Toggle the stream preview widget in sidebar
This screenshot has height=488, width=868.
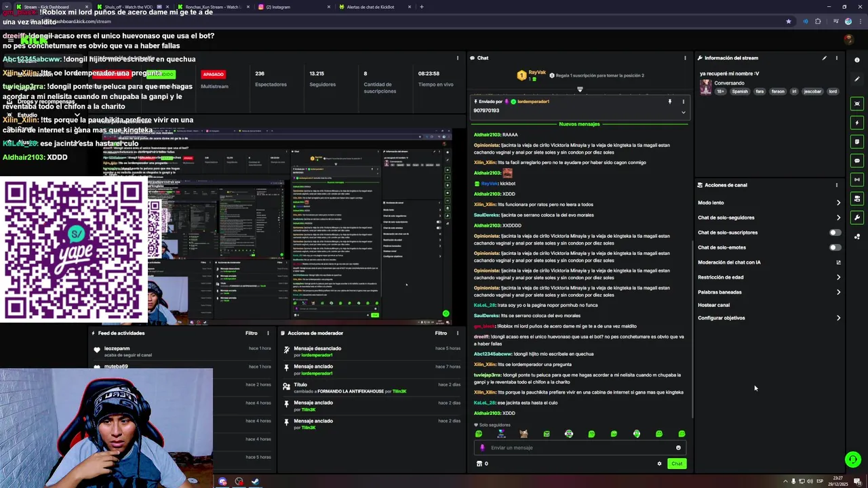click(857, 104)
